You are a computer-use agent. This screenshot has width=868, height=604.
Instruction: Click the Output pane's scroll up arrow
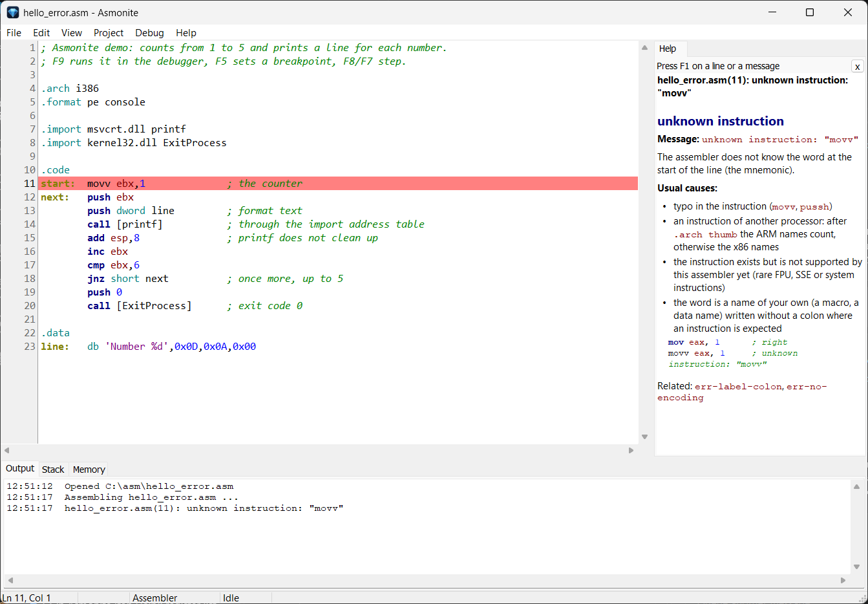pyautogui.click(x=856, y=486)
